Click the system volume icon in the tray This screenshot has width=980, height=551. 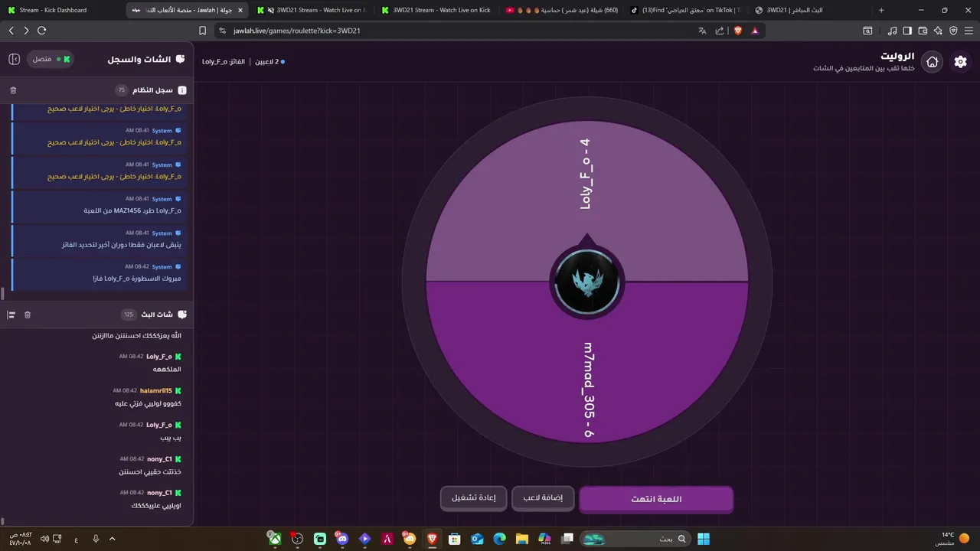pos(45,539)
